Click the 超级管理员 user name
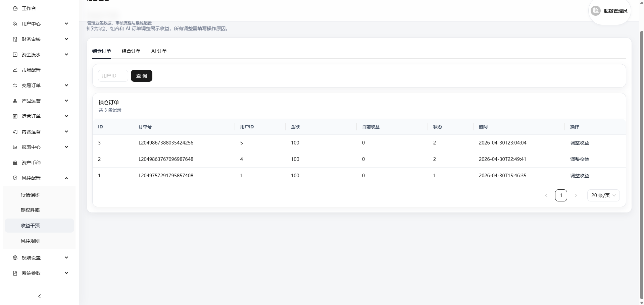644x305 pixels. click(615, 11)
